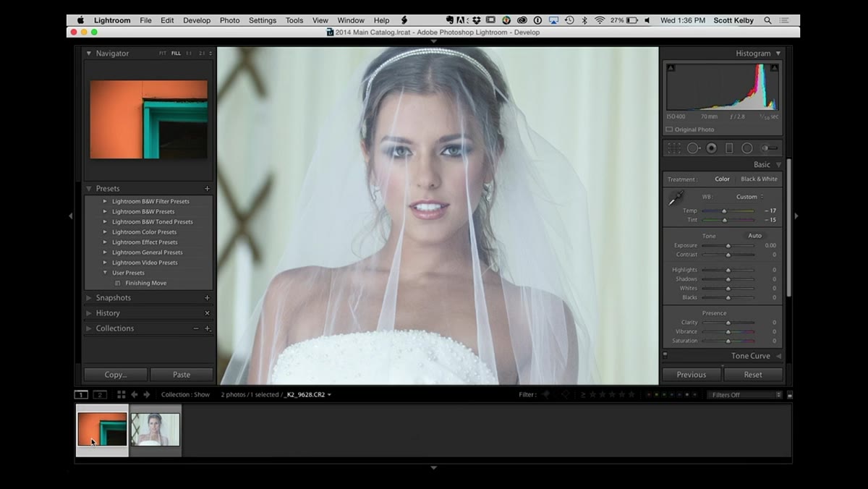Expand the Collections panel
Image resolution: width=868 pixels, height=489 pixels.
[x=89, y=328]
